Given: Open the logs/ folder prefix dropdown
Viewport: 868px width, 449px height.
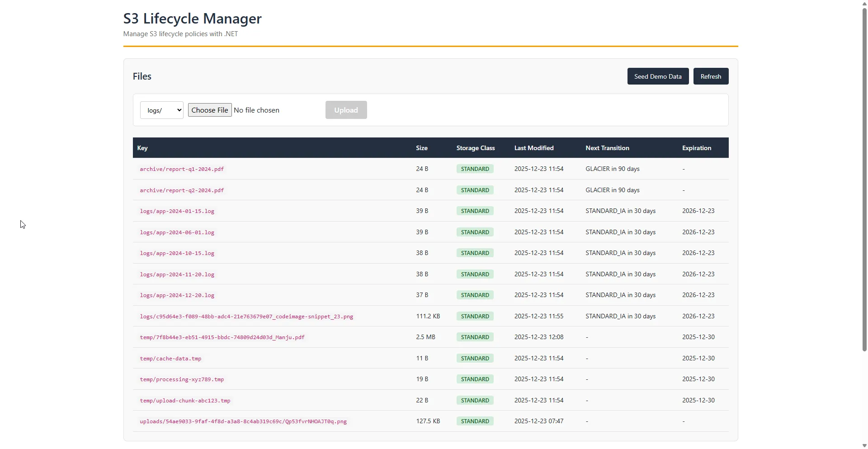Looking at the screenshot, I should point(161,110).
